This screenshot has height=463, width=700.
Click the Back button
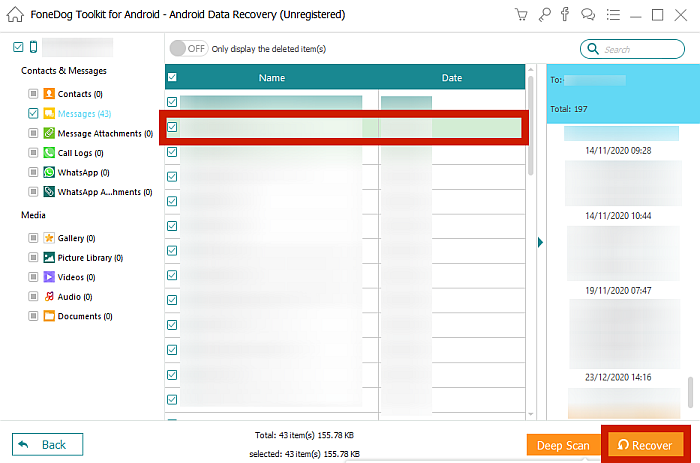click(x=47, y=444)
